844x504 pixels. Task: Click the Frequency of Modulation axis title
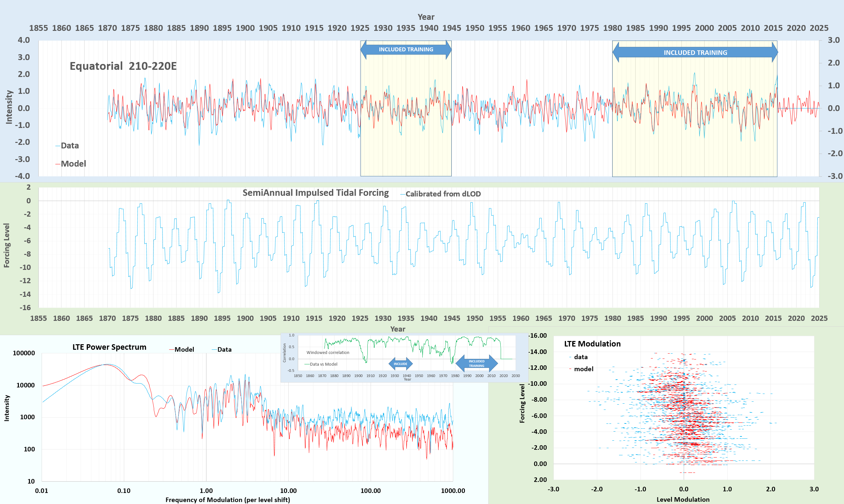[x=228, y=499]
